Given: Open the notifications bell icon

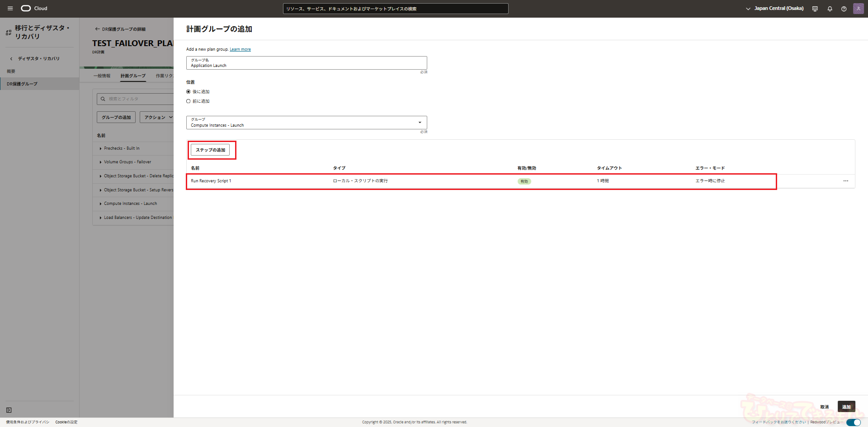Looking at the screenshot, I should point(830,9).
